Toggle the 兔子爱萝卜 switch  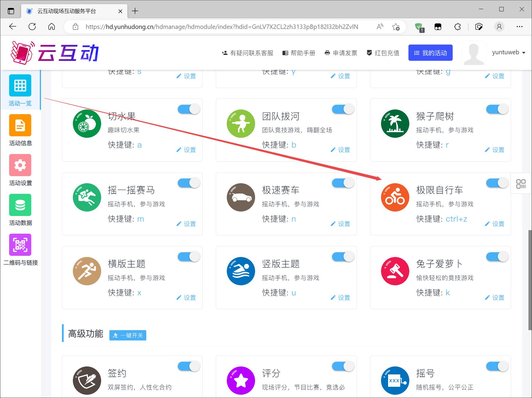pos(497,257)
